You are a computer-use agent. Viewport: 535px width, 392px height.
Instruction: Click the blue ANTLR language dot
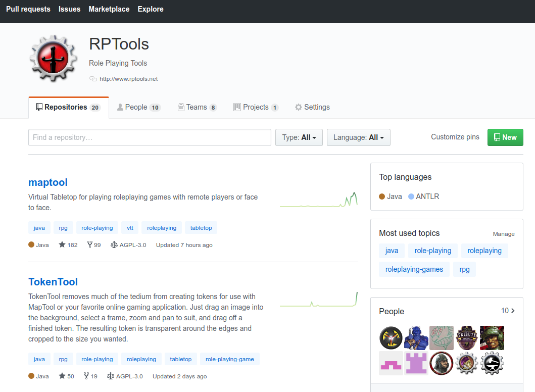(x=411, y=197)
